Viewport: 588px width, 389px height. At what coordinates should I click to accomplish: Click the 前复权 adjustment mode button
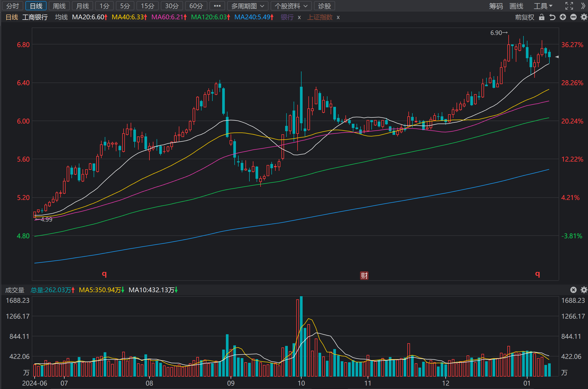[525, 17]
